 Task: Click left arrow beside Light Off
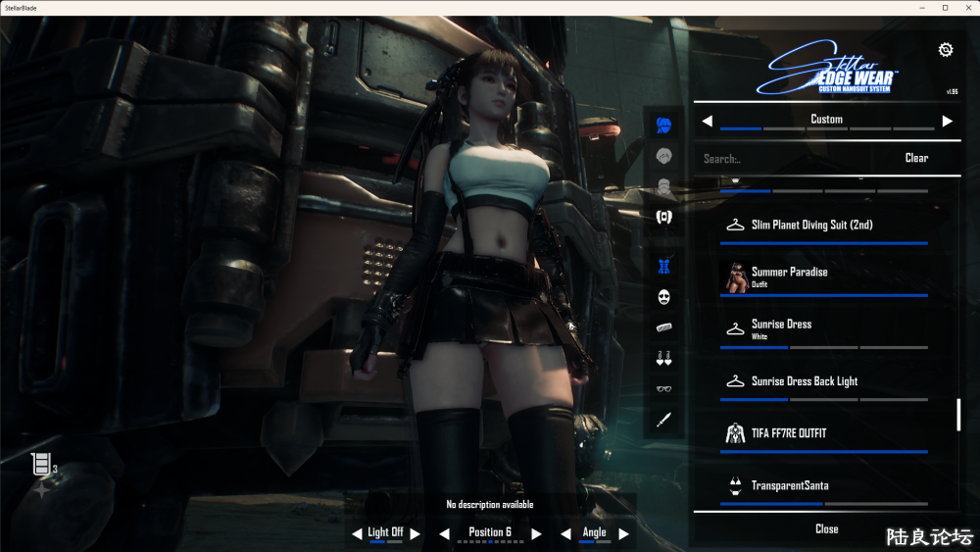pyautogui.click(x=357, y=534)
